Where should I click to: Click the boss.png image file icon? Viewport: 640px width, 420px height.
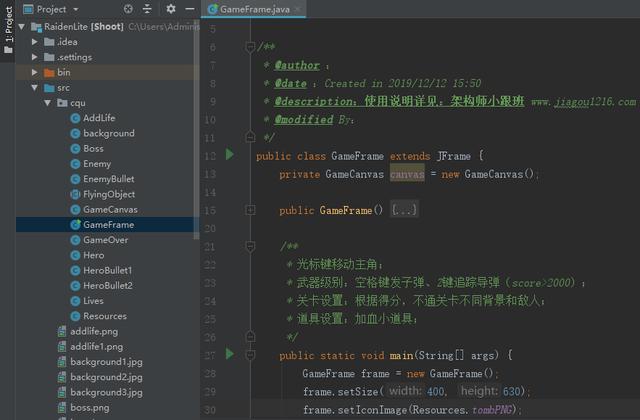coord(62,407)
